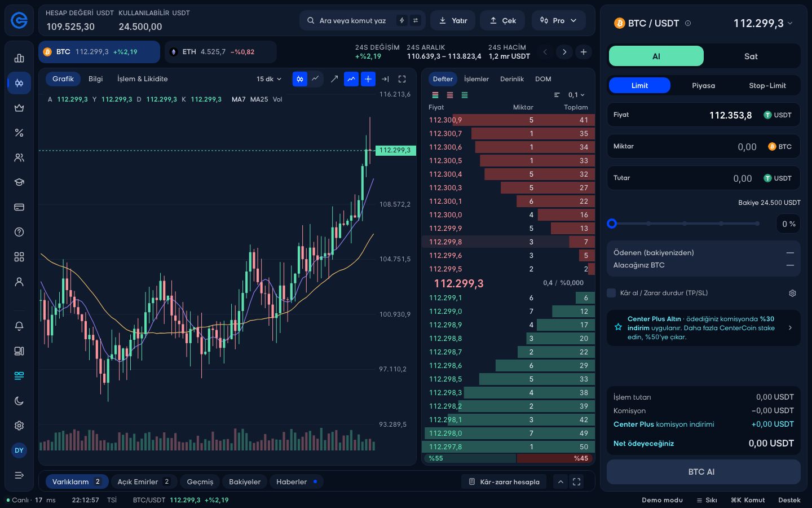812x508 pixels.
Task: Open the crown rewards icon in sidebar
Action: click(x=19, y=108)
